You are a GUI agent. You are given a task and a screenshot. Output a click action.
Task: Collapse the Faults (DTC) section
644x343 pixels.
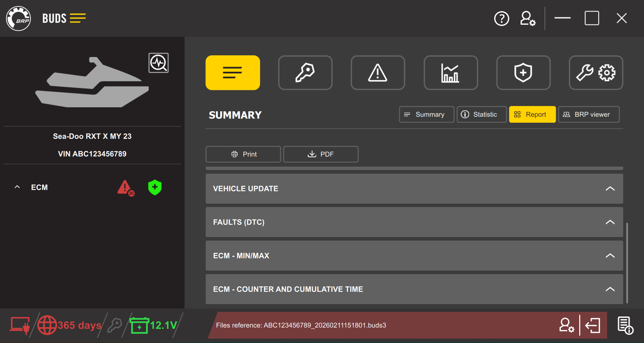(x=610, y=222)
